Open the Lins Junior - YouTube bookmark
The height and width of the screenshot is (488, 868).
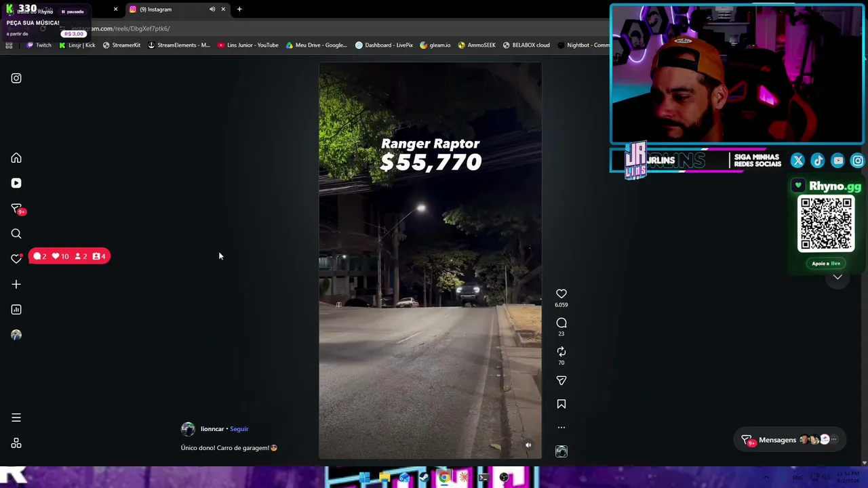click(248, 45)
